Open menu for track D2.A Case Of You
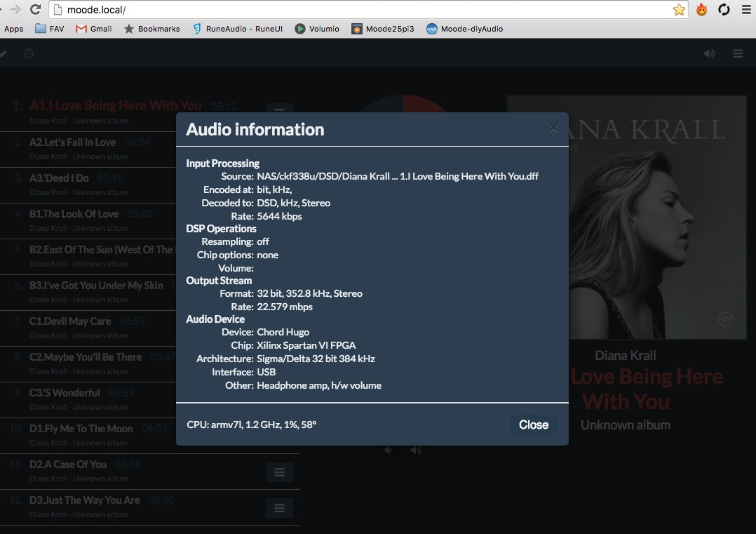 coord(279,472)
